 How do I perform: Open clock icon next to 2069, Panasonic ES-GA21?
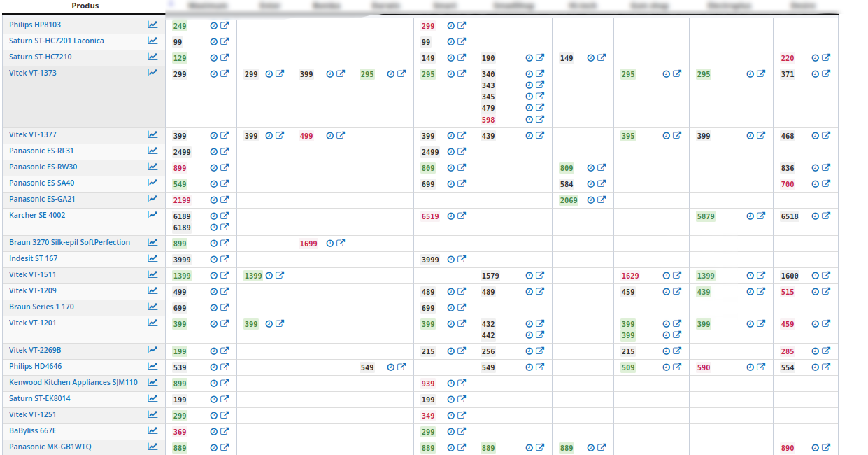[x=591, y=200]
